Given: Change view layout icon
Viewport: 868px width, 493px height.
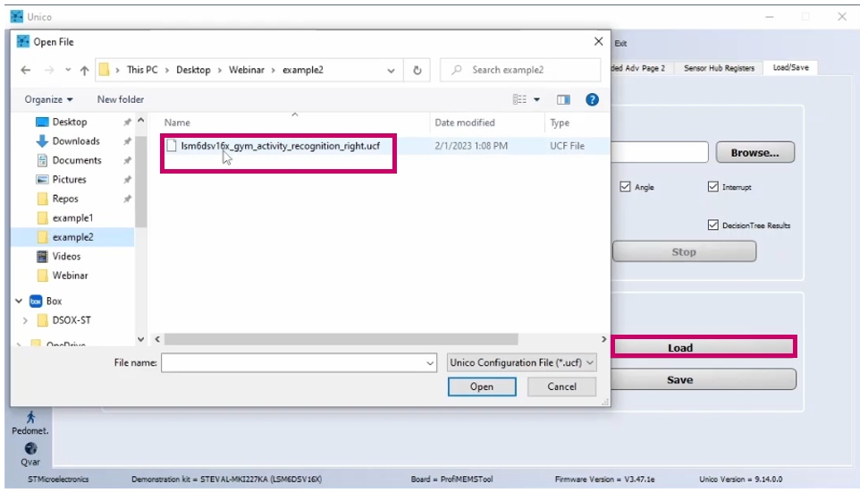Looking at the screenshot, I should click(x=519, y=99).
